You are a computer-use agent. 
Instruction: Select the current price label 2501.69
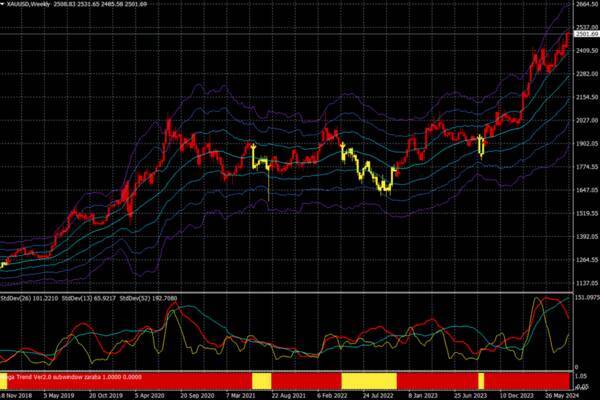point(584,33)
